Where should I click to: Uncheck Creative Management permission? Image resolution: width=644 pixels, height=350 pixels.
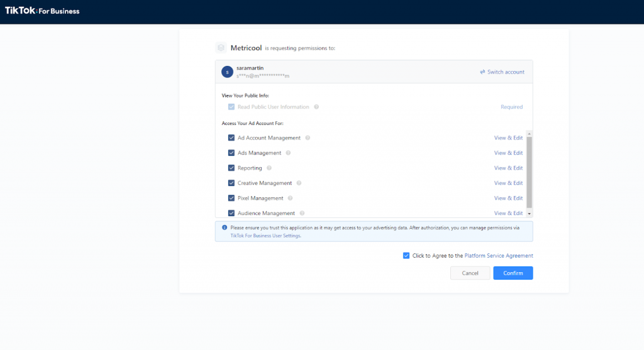231,183
